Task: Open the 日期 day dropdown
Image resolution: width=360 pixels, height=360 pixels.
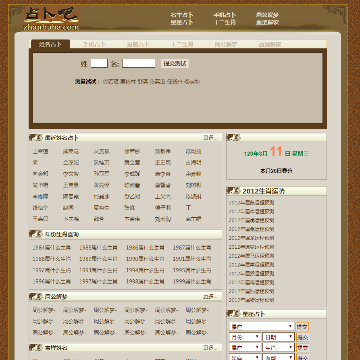Action: (x=278, y=337)
